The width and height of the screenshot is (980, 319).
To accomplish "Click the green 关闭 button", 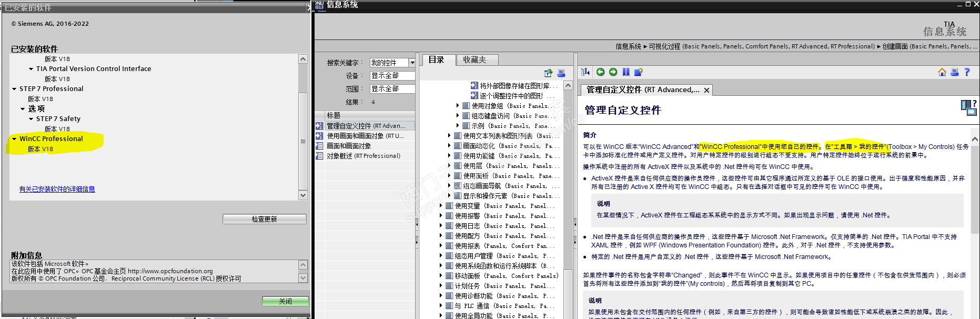I will pyautogui.click(x=286, y=301).
